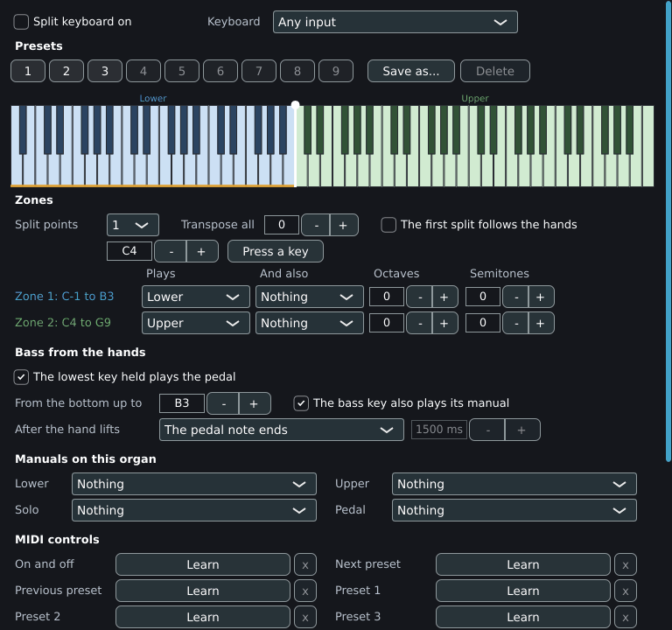
Task: Open Zone 2 Plays dropdown showing Upper
Action: pos(196,323)
